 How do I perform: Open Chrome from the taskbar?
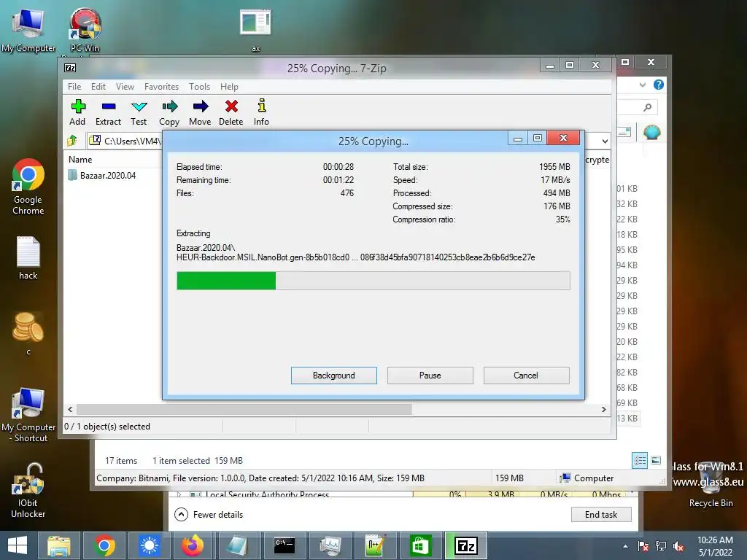coord(104,545)
